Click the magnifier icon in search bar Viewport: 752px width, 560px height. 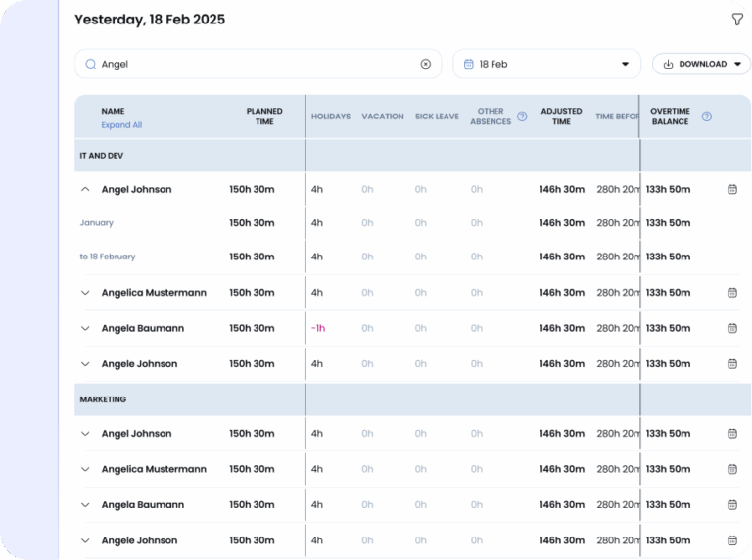(x=91, y=64)
